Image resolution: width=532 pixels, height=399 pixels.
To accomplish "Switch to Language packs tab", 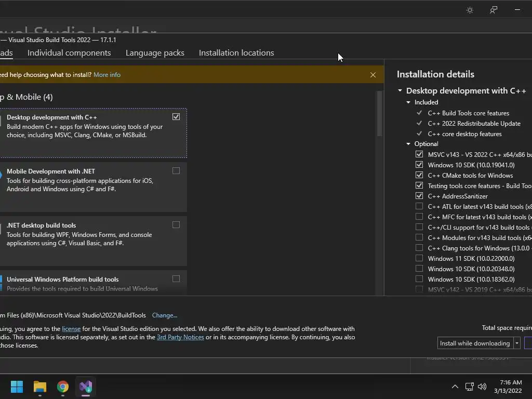I will coord(155,53).
